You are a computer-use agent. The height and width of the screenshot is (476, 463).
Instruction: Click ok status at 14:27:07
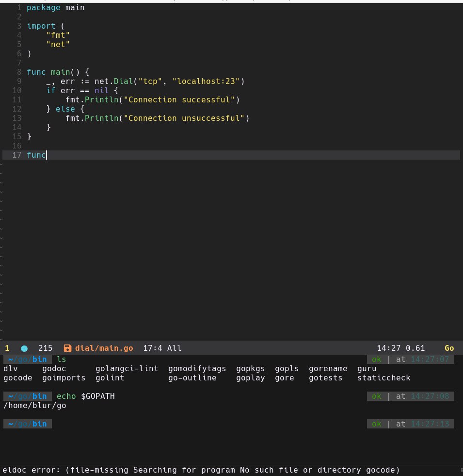coord(377,360)
